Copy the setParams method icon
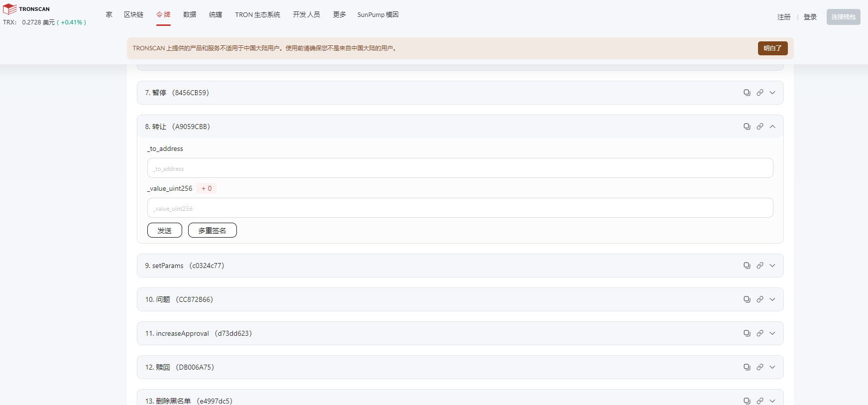 pyautogui.click(x=747, y=266)
